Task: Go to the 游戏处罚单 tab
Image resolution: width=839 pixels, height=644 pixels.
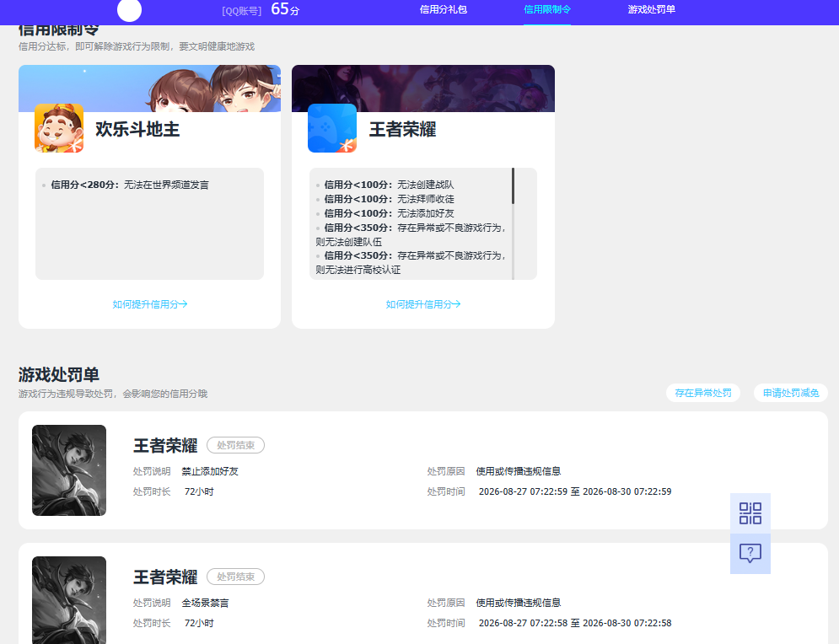Action: click(x=651, y=9)
